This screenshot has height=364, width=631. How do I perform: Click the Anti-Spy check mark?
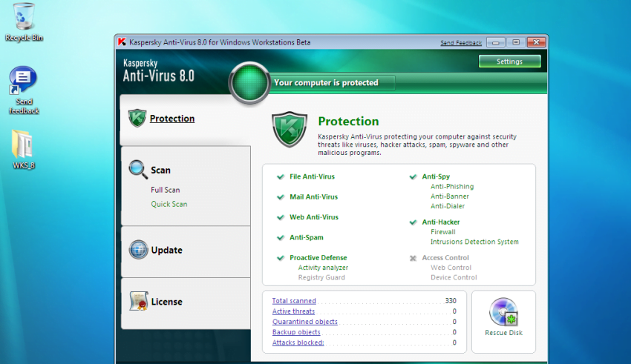(x=413, y=176)
